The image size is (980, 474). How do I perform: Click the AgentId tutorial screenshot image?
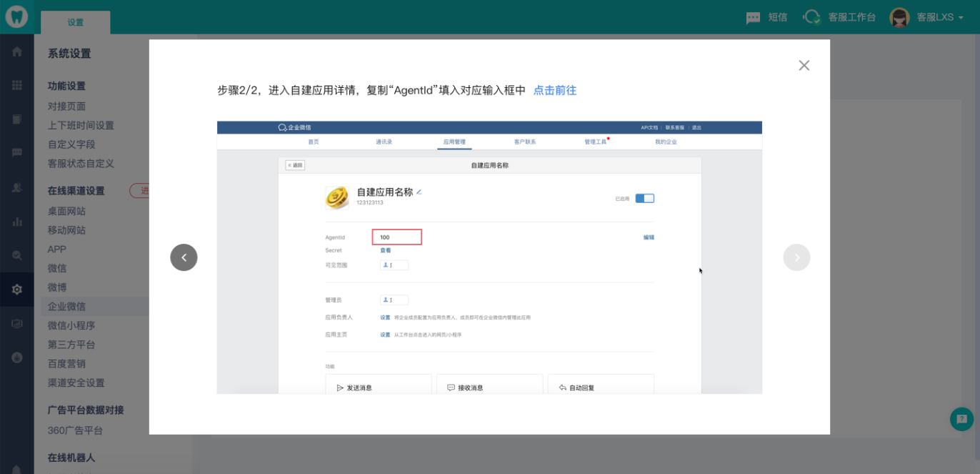click(x=489, y=257)
